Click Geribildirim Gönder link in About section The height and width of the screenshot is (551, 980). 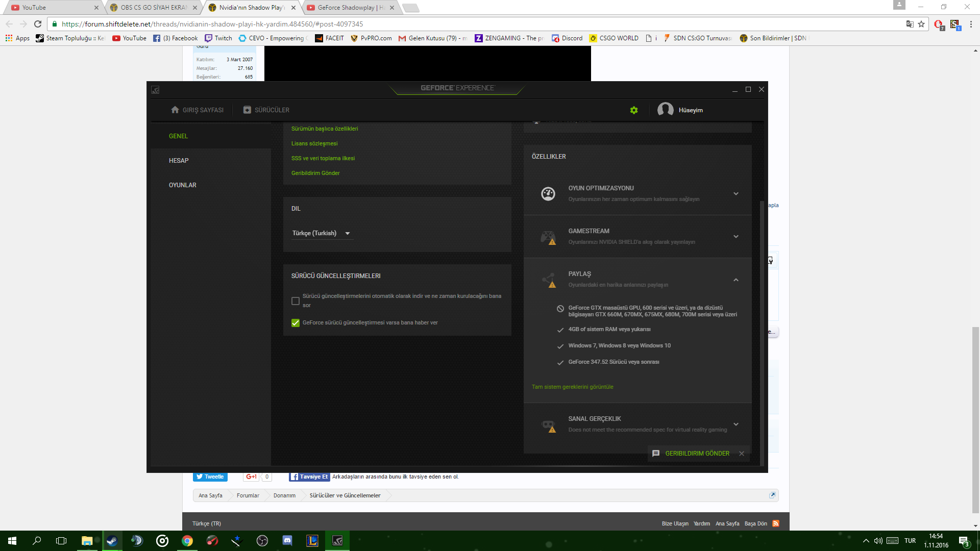point(315,173)
